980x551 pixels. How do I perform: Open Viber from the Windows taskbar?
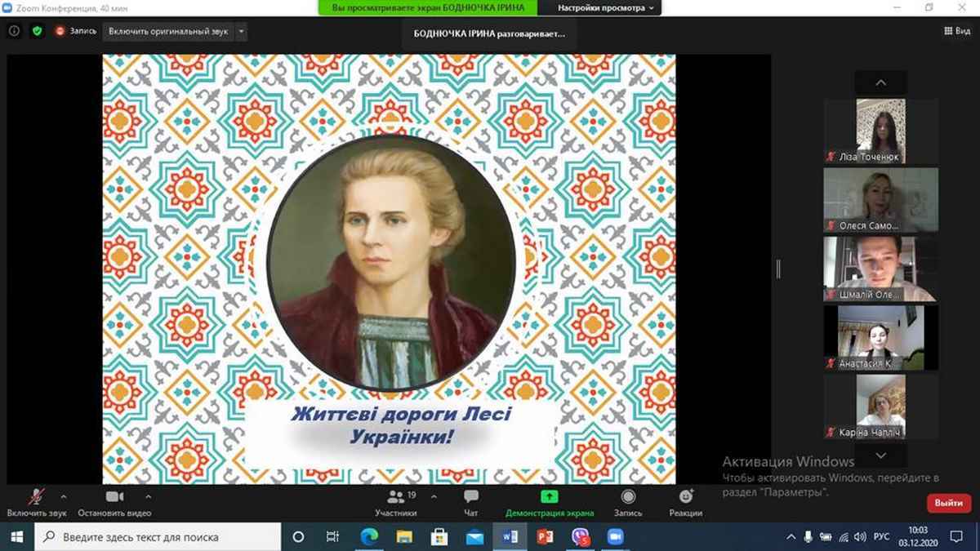581,537
